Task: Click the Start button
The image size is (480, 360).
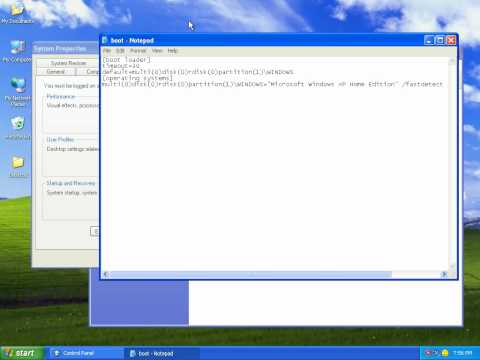Action: click(22, 353)
